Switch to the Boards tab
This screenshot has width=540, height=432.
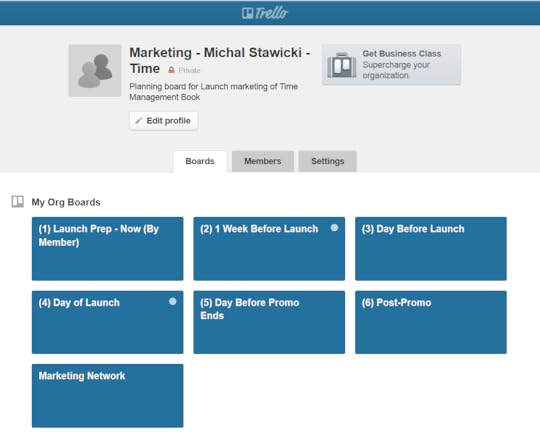point(200,161)
